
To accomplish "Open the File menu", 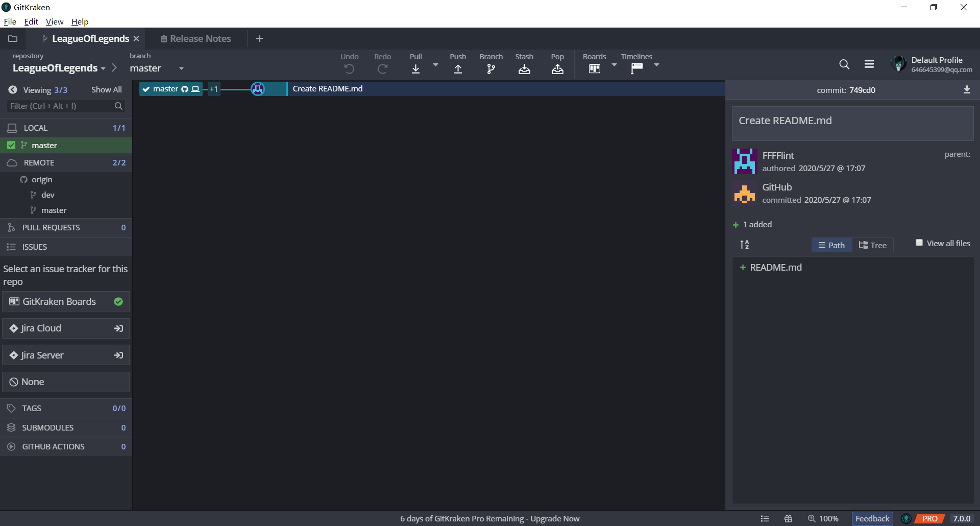I will (10, 21).
